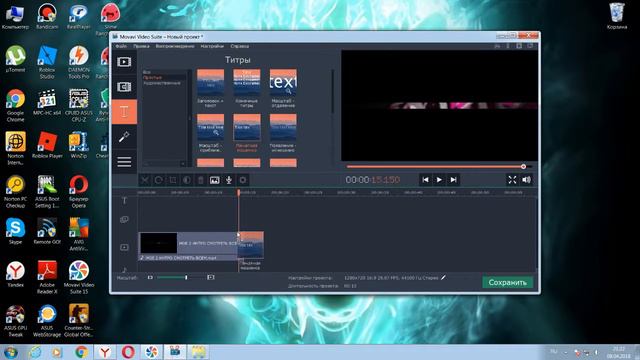Screen dimensions: 640x360
Task: Start playback with Play button
Action: (439, 180)
